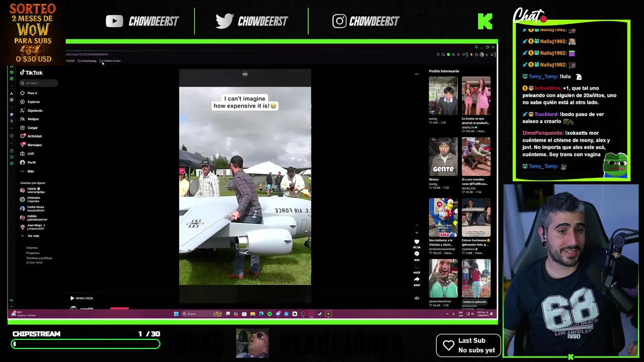Open comments with speech bubble icon
This screenshot has height=362, width=644.
tap(417, 254)
